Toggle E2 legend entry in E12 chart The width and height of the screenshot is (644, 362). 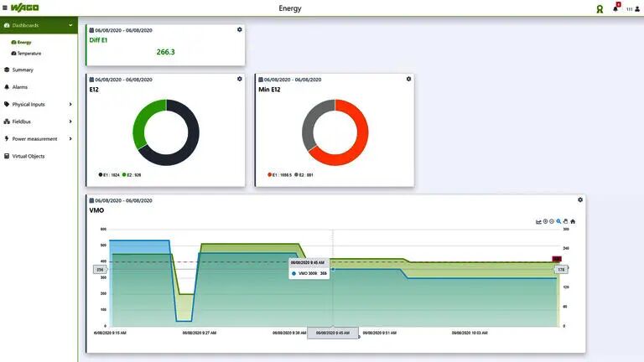[x=132, y=175]
